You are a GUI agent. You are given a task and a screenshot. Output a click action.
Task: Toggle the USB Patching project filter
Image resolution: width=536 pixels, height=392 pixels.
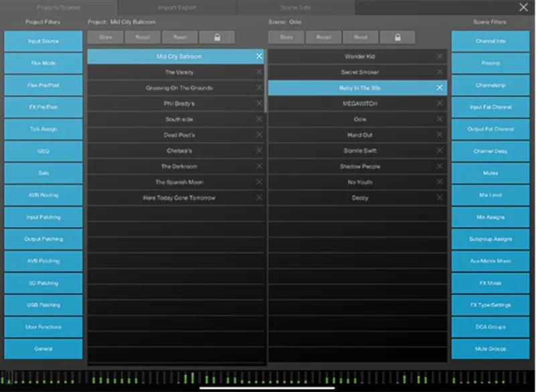point(44,305)
